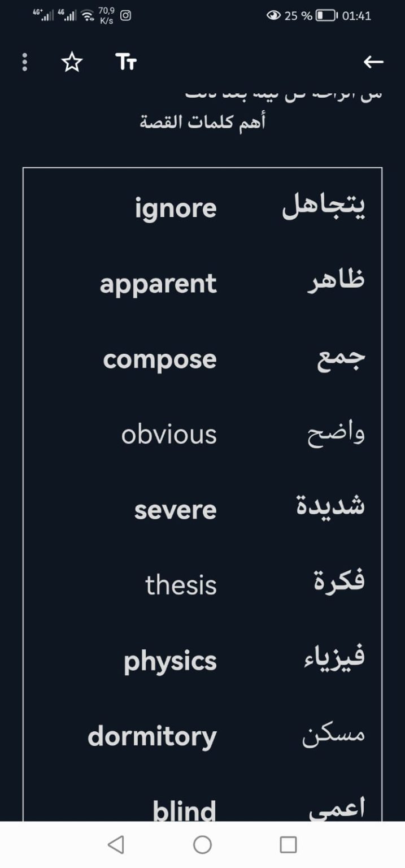This screenshot has width=405, height=868.
Task: Open recent apps with the square button
Action: pyautogui.click(x=288, y=845)
